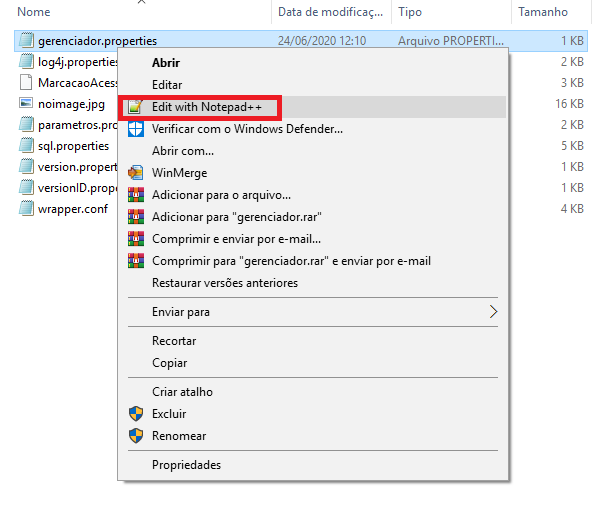Click the WinMerge icon

pos(136,173)
